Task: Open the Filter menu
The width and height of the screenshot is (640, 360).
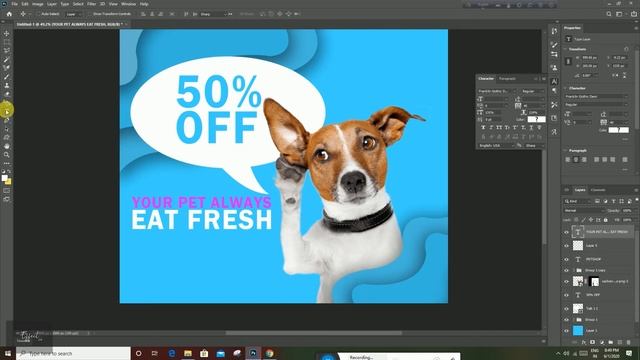Action: [91, 4]
